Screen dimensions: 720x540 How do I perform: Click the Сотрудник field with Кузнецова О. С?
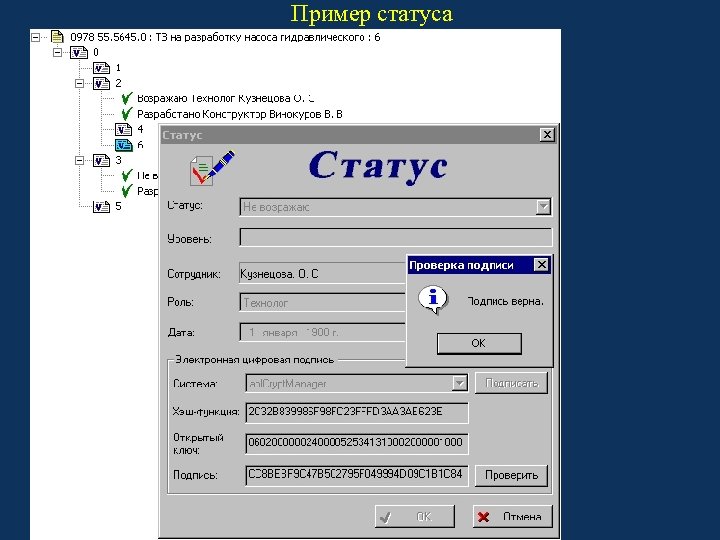[x=322, y=274]
